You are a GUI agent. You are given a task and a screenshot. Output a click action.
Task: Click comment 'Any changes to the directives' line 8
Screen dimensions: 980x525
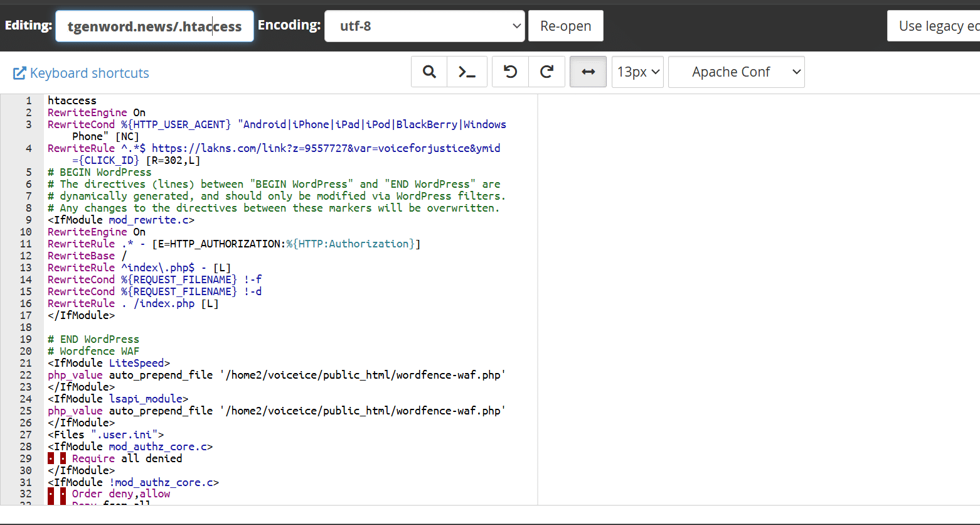tap(274, 208)
